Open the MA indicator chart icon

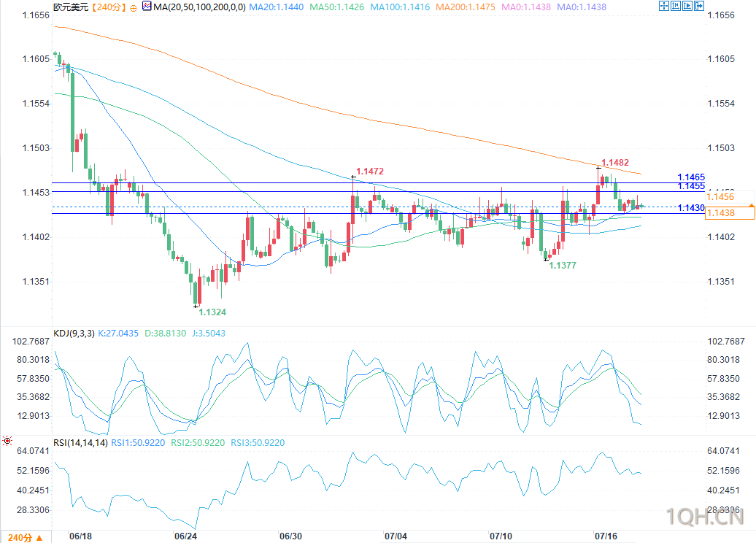[x=147, y=7]
